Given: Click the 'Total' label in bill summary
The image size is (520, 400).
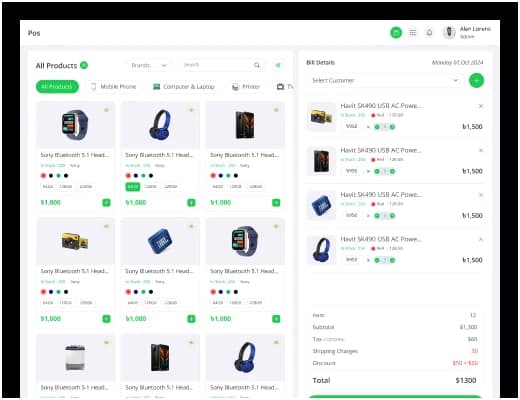Looking at the screenshot, I should click(321, 380).
